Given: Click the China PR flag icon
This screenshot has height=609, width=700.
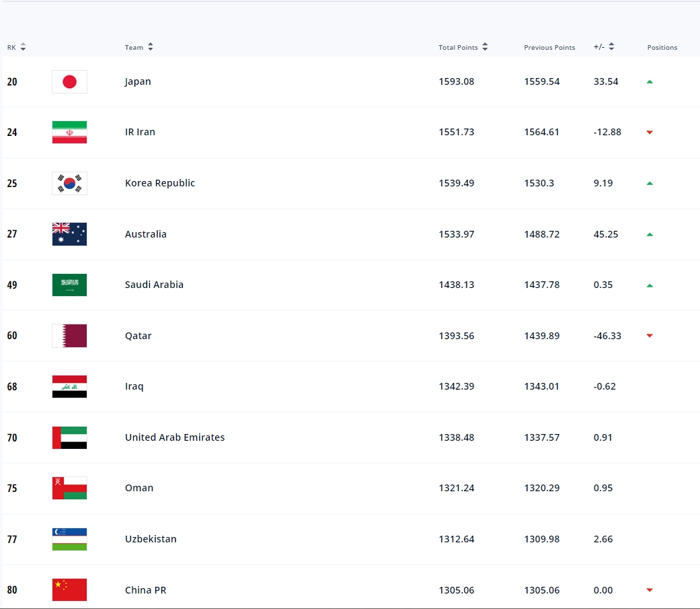Looking at the screenshot, I should (x=69, y=590).
